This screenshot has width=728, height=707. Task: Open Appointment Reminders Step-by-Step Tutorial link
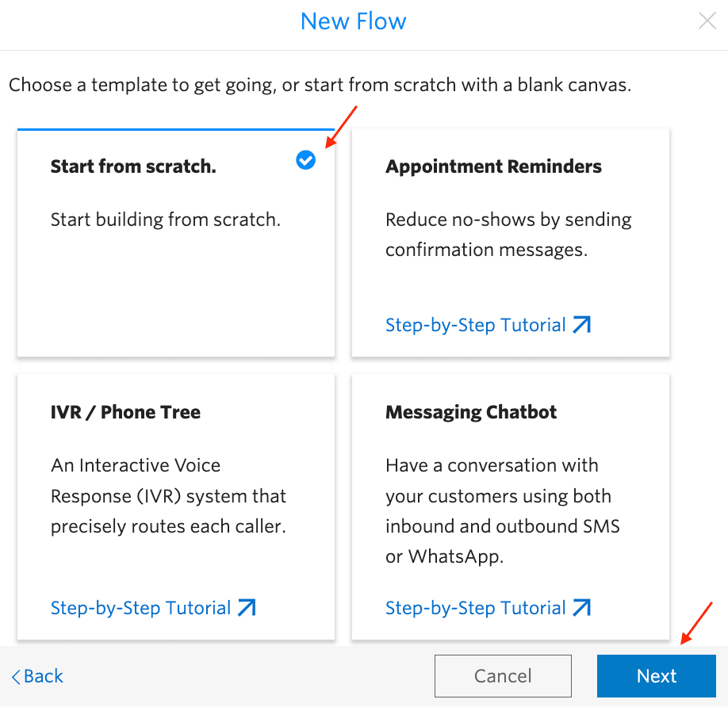475,325
